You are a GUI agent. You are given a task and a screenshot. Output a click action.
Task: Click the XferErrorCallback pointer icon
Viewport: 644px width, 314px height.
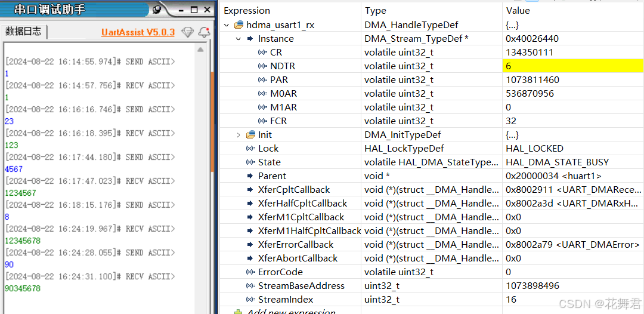click(250, 245)
